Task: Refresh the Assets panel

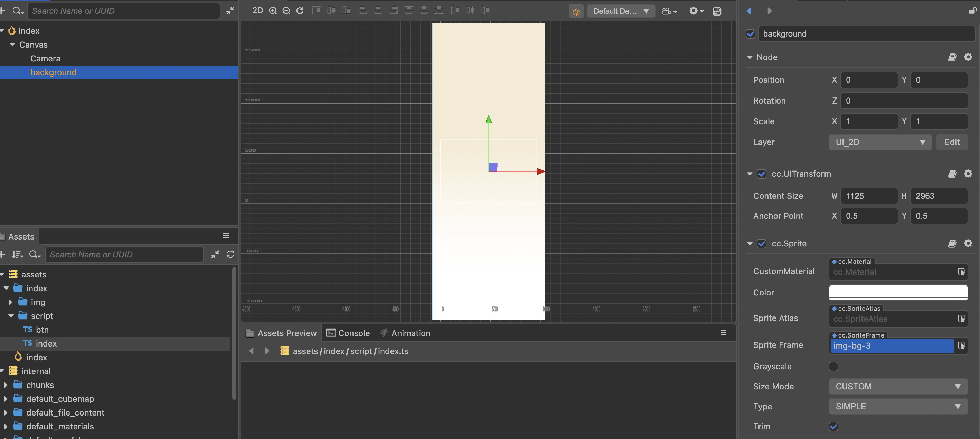Action: (230, 254)
